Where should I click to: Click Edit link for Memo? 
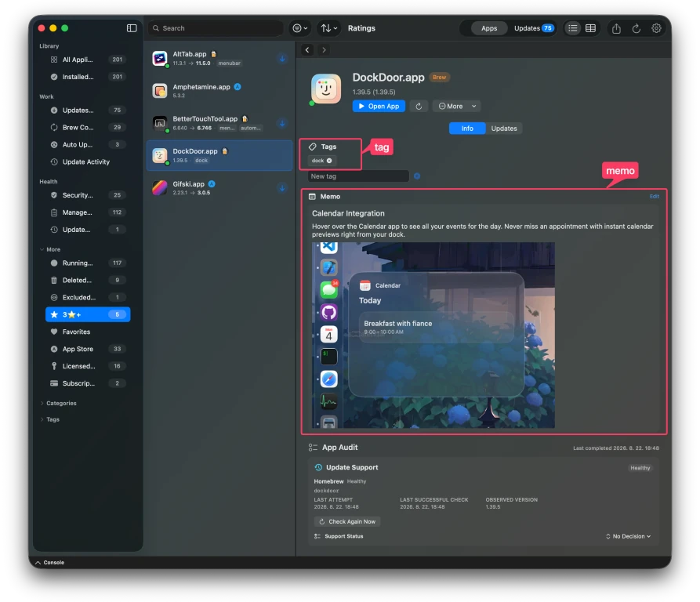[x=654, y=196]
